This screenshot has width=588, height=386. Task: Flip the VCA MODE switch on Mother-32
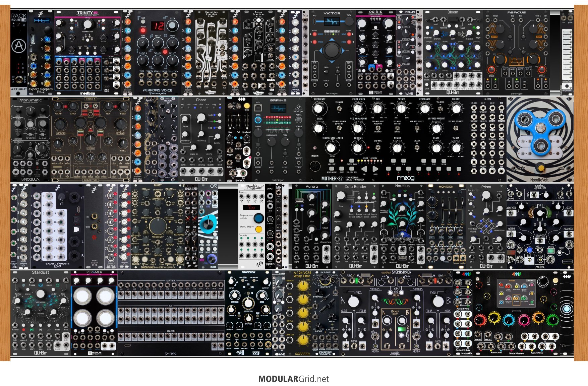[440, 109]
